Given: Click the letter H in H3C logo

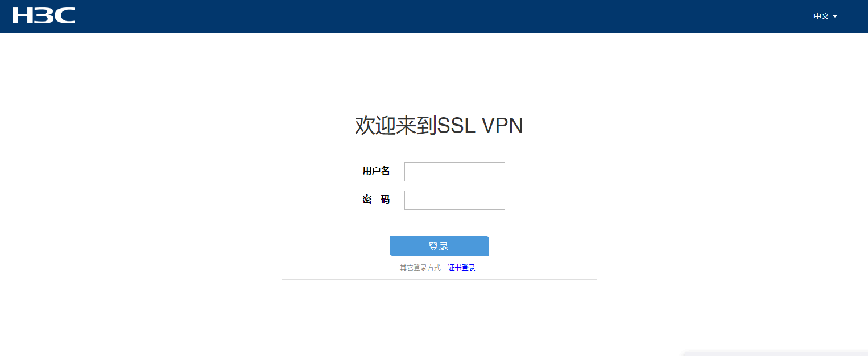Looking at the screenshot, I should [23, 16].
